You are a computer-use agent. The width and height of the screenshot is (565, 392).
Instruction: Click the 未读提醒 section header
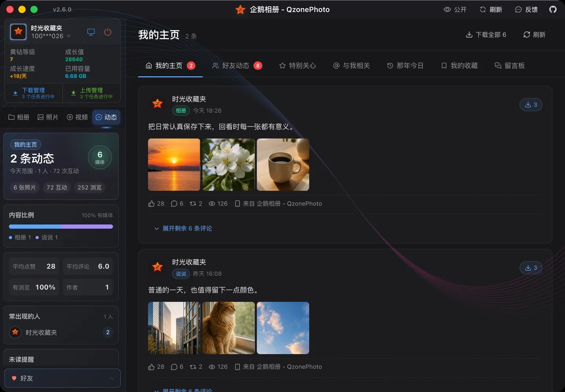[22, 359]
